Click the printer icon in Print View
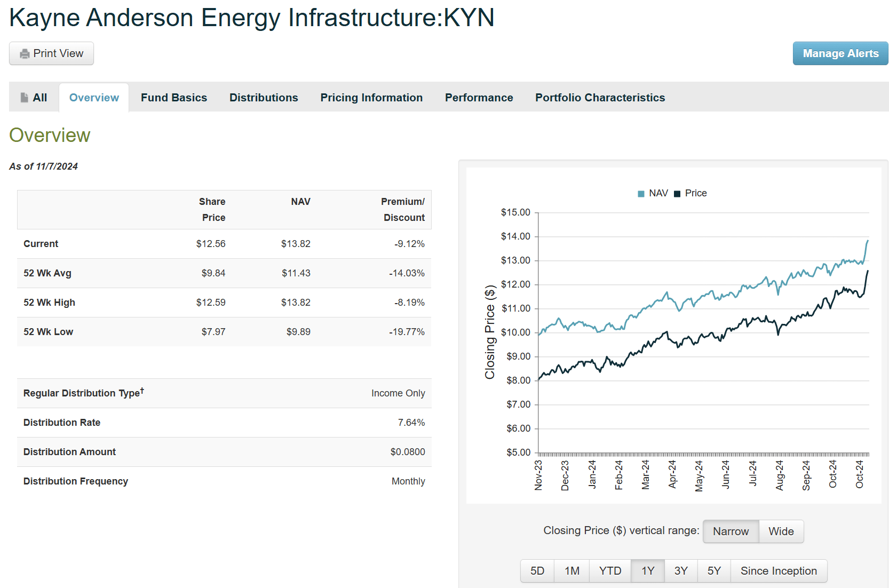Screen dimensions: 889x588 coord(23,53)
